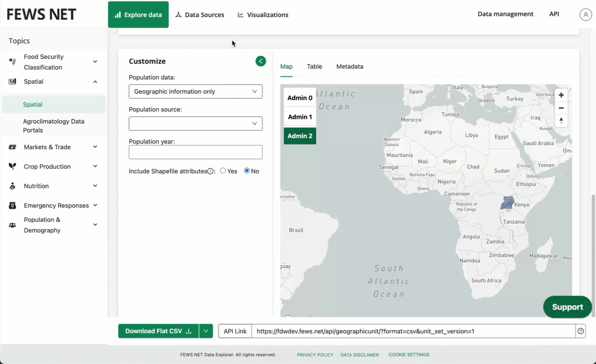The image size is (596, 364).
Task: Open the Metadata tab
Action: pos(349,66)
